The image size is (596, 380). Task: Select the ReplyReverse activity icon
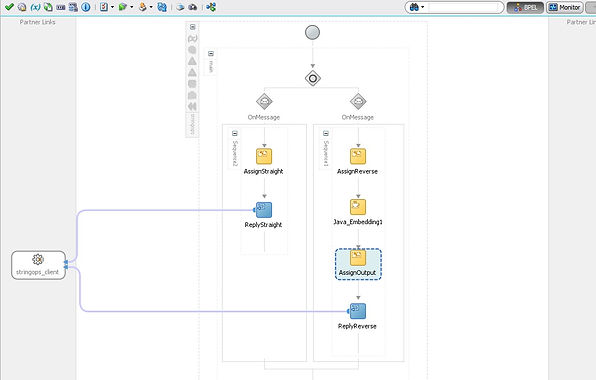coord(357,311)
